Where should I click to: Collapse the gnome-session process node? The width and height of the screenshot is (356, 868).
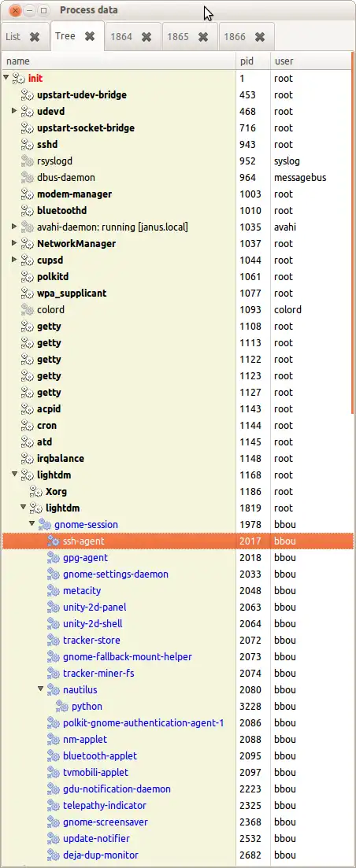pos(32,524)
